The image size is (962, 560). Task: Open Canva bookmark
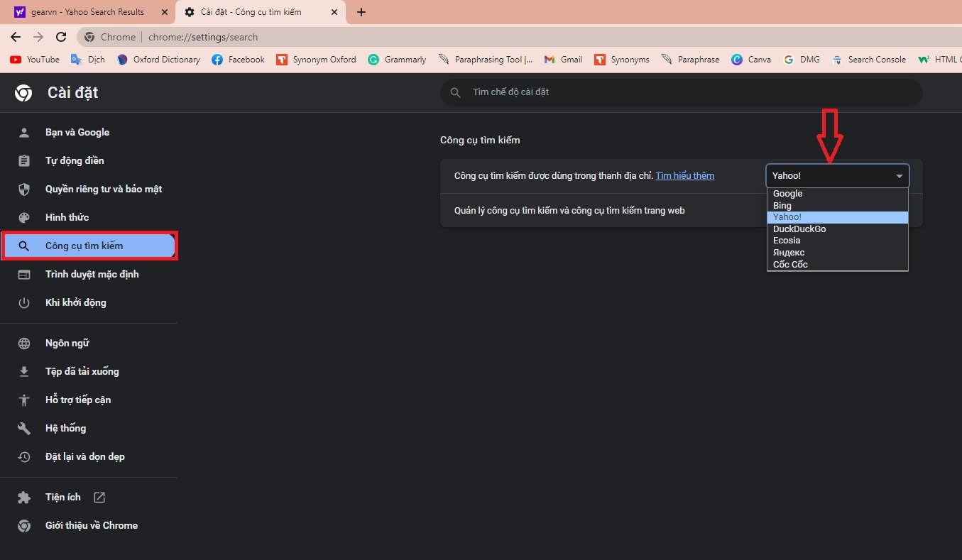click(x=751, y=60)
